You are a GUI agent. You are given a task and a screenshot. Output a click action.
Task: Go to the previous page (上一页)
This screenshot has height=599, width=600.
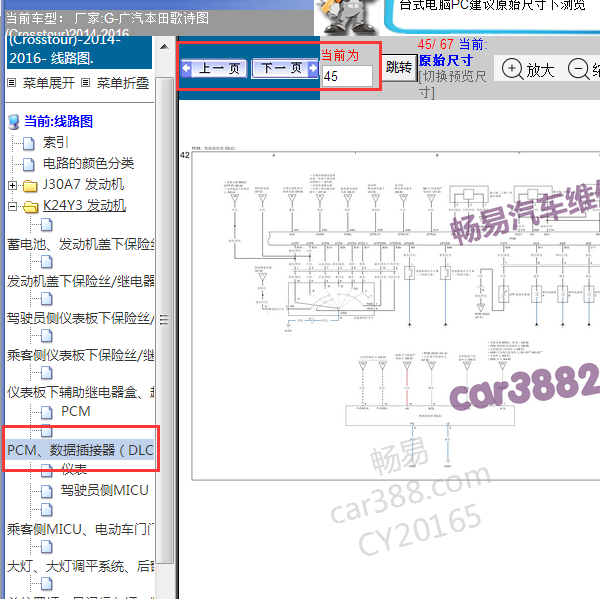[214, 69]
